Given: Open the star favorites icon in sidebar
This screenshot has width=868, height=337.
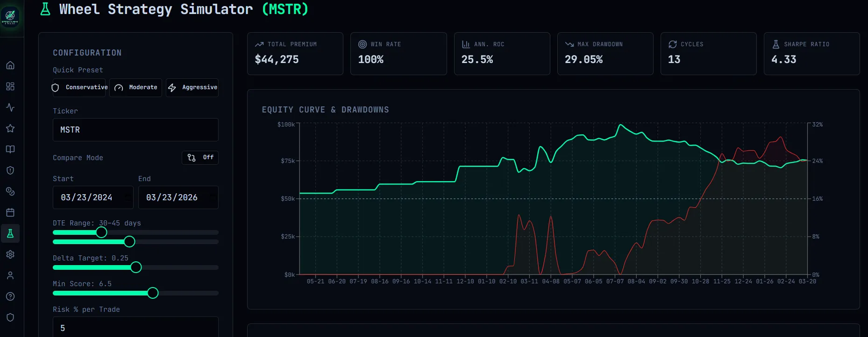Looking at the screenshot, I should click(10, 128).
